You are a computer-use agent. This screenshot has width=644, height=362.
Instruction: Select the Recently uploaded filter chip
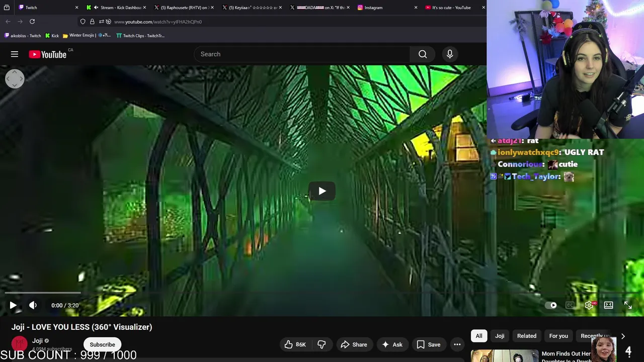[x=596, y=336]
